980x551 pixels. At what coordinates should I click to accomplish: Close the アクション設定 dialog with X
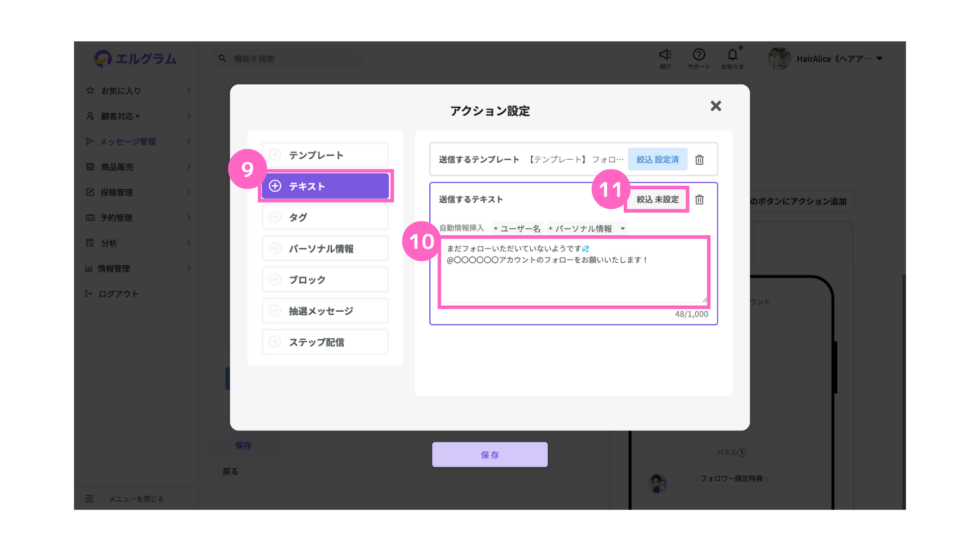coord(716,106)
